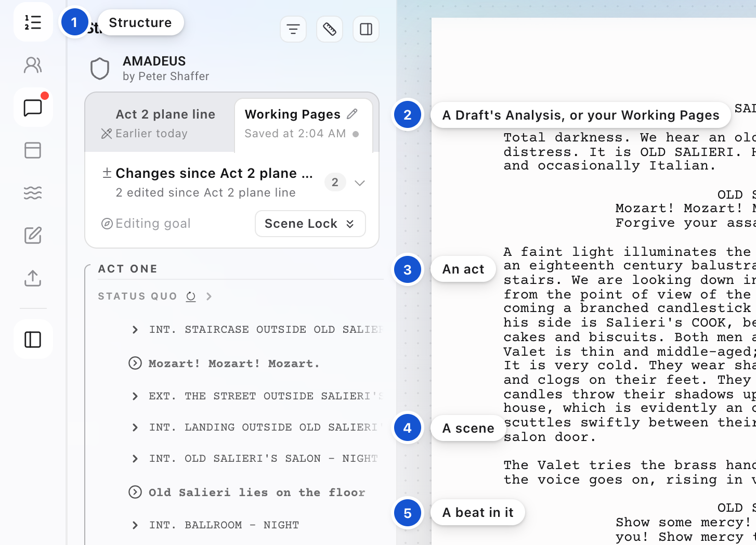Image resolution: width=756 pixels, height=545 pixels.
Task: Click the Saved at 2:04 AM status
Action: (x=295, y=134)
